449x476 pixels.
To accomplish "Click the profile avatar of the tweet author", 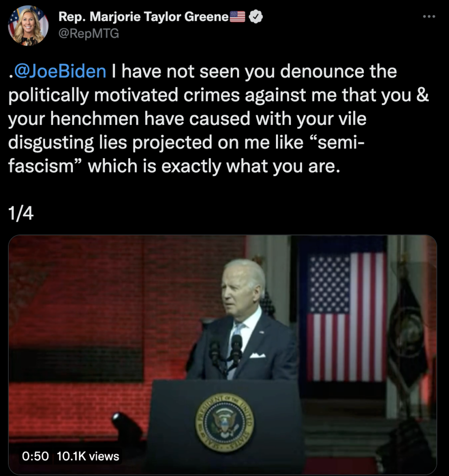I will [28, 26].
